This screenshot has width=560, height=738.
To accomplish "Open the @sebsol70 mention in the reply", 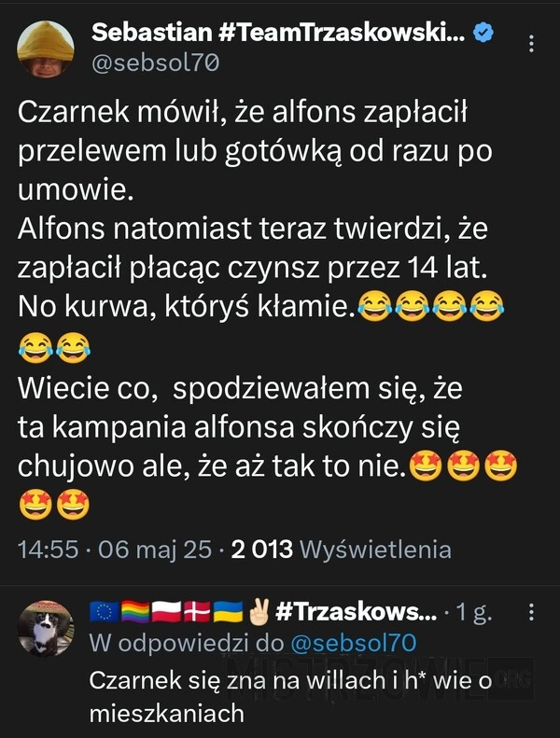I will [x=353, y=644].
